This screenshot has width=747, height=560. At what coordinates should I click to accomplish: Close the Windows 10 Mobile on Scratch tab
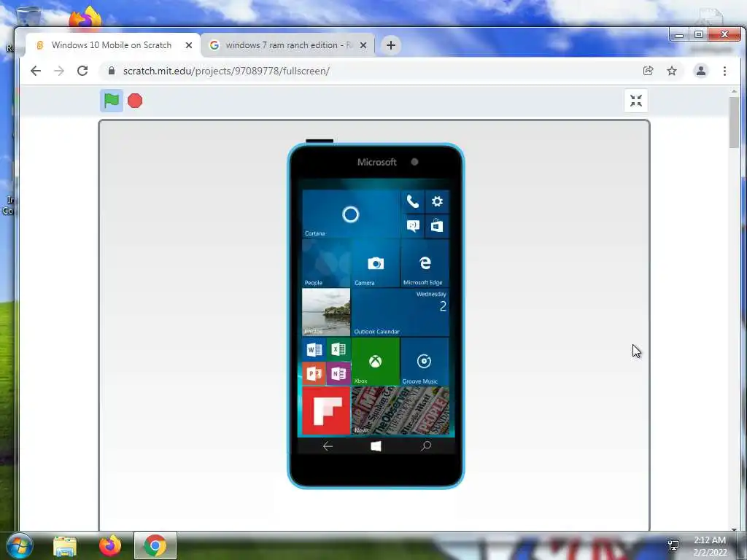click(189, 45)
